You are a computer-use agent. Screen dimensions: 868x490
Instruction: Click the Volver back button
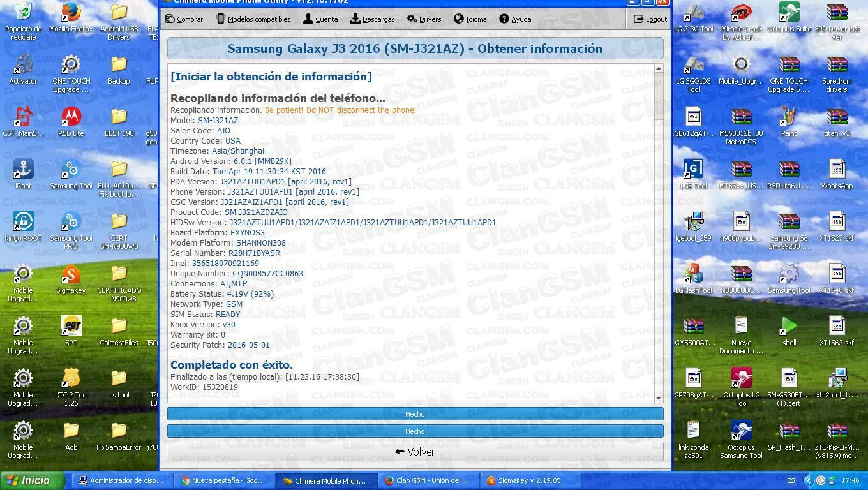click(x=415, y=452)
